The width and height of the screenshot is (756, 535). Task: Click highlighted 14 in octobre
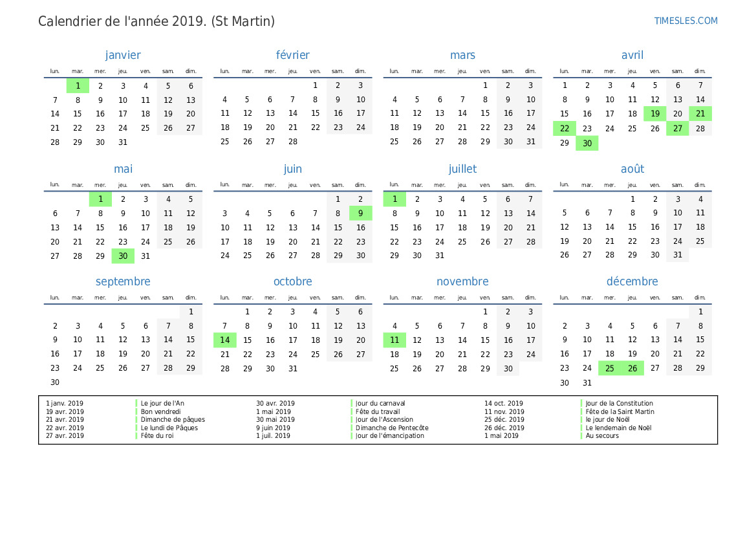pos(224,340)
